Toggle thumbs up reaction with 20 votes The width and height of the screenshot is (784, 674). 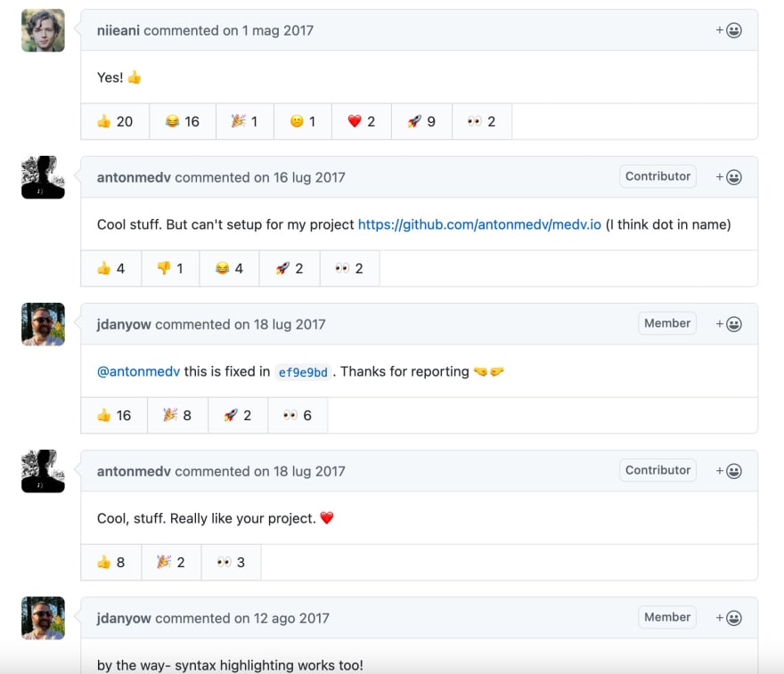click(x=115, y=121)
